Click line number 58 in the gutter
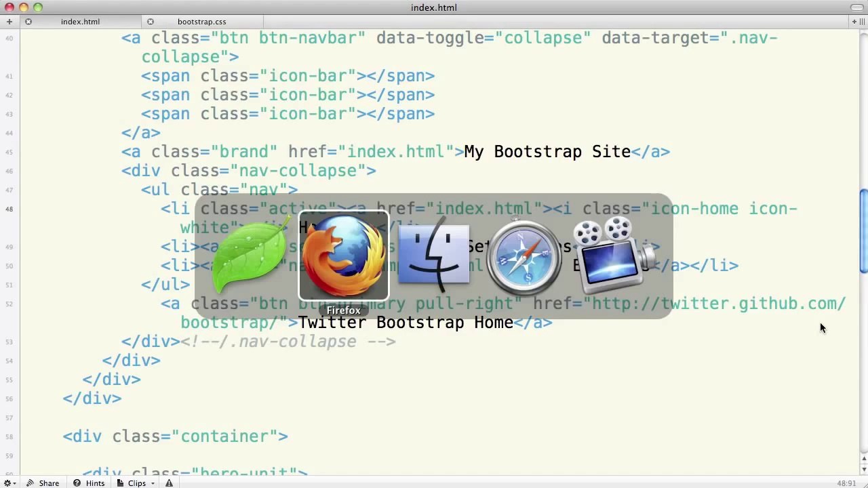This screenshot has height=488, width=868. [x=9, y=436]
